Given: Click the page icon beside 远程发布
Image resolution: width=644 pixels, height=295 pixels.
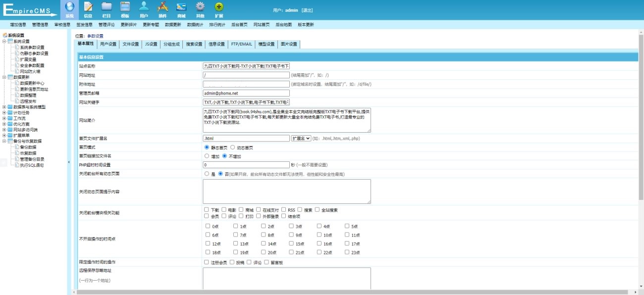Looking at the screenshot, I should click(x=17, y=100).
